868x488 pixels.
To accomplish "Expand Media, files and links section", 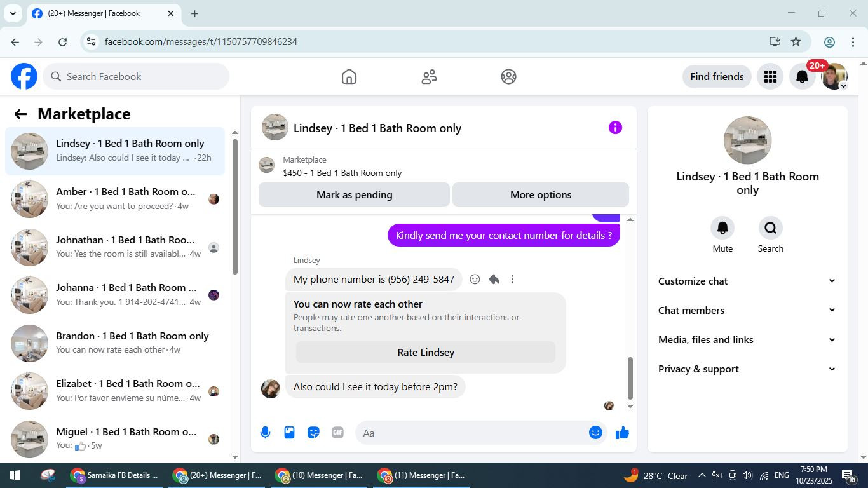I will 747,339.
